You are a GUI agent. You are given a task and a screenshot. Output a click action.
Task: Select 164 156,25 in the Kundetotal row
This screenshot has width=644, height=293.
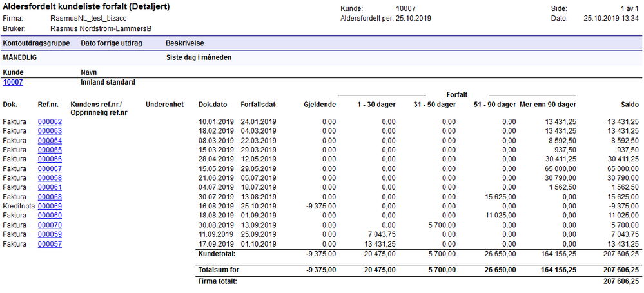point(560,254)
